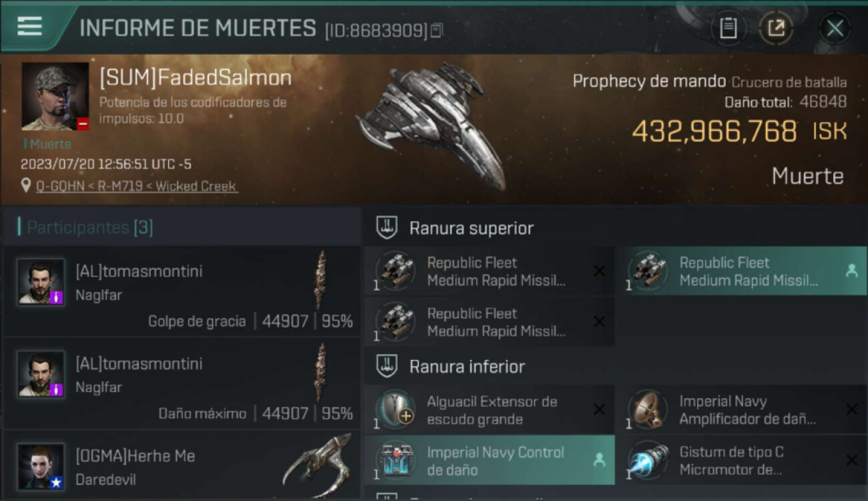
Task: Click Imperial Navy Amplificador de daño module
Action: 741,410
